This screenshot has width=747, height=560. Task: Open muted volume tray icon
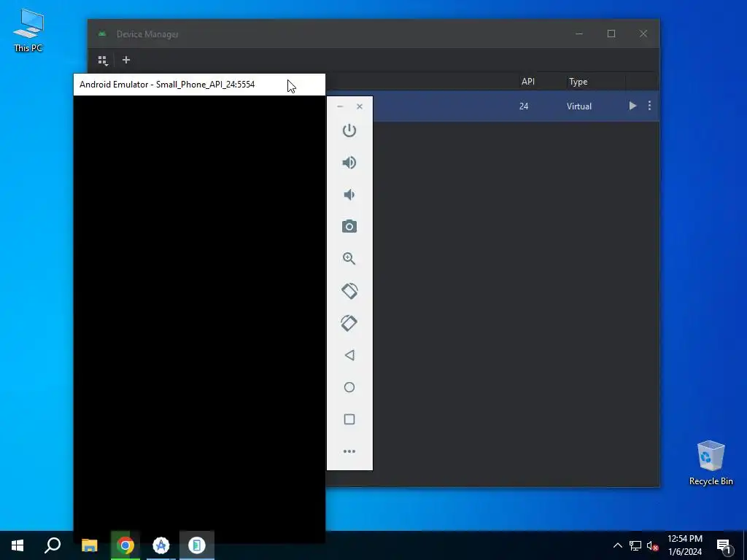pos(653,545)
